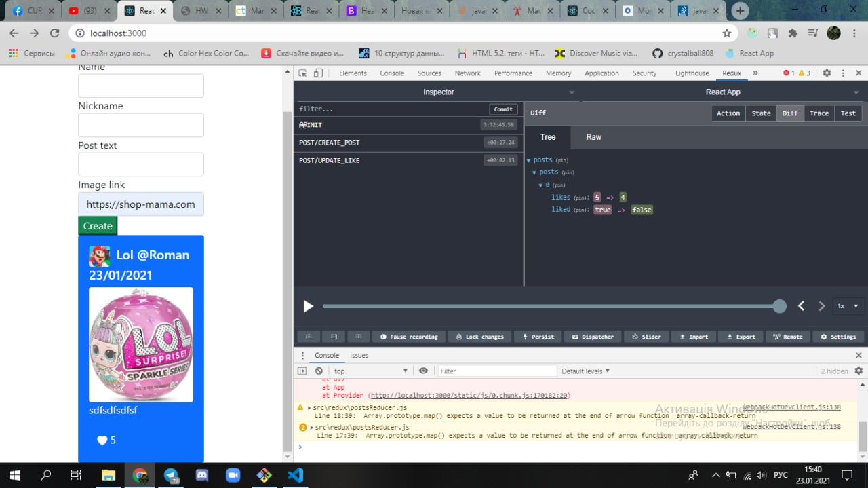Screen dimensions: 868x488
Task: Click the yellow warning count indicator
Action: coord(804,73)
